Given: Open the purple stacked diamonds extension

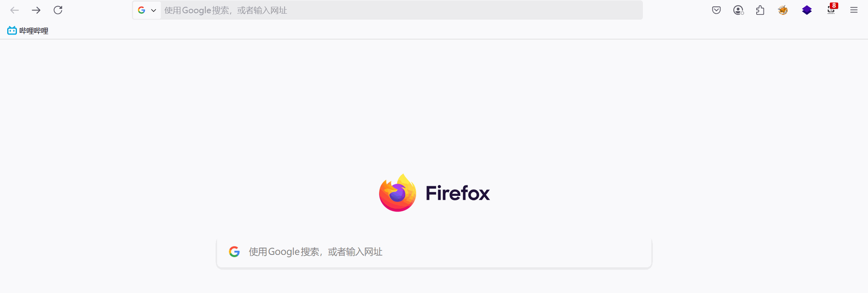Looking at the screenshot, I should tap(807, 10).
